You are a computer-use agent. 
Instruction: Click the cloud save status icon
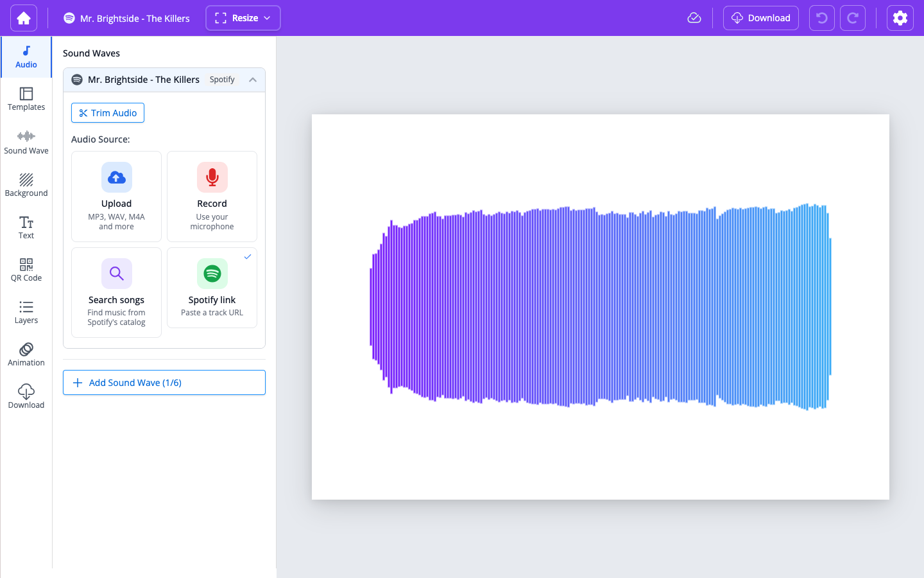pyautogui.click(x=694, y=18)
